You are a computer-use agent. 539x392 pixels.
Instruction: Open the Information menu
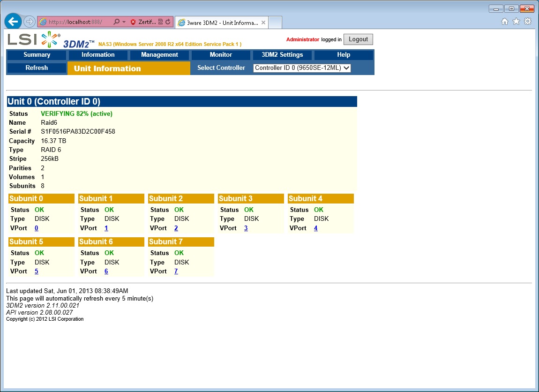pos(98,55)
